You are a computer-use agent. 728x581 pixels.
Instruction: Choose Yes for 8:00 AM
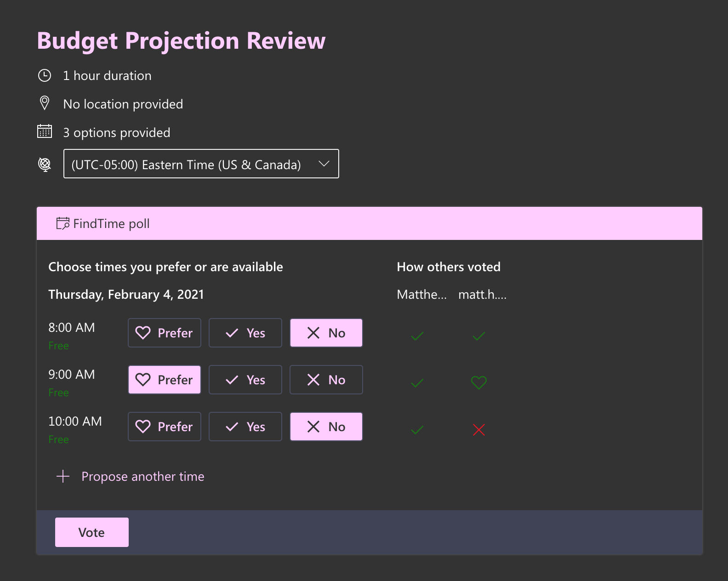click(x=245, y=333)
